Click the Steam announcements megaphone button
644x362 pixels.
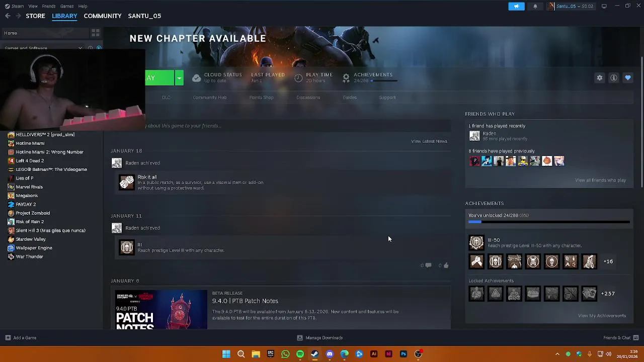[x=516, y=6]
